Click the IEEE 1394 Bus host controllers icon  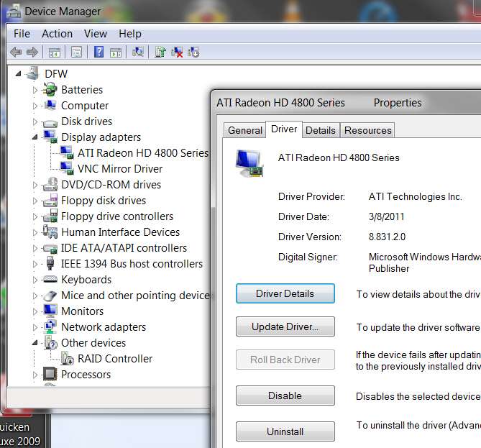click(50, 264)
